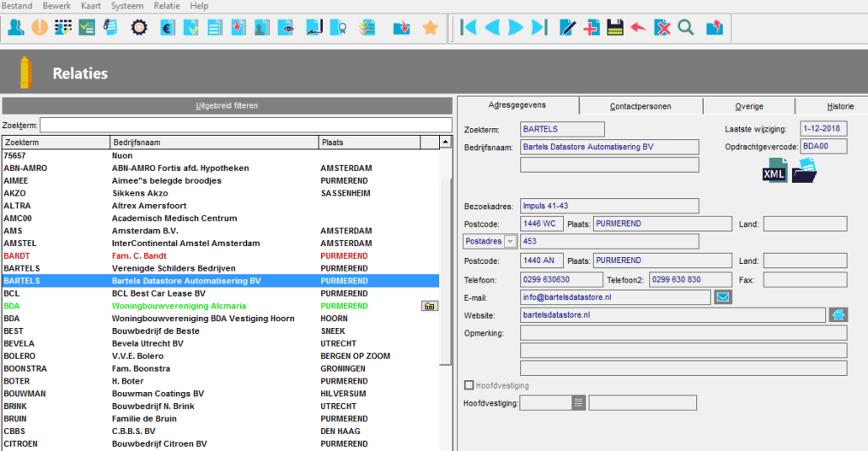Image resolution: width=868 pixels, height=451 pixels.
Task: Click the document with eye icon
Action: pos(286,27)
